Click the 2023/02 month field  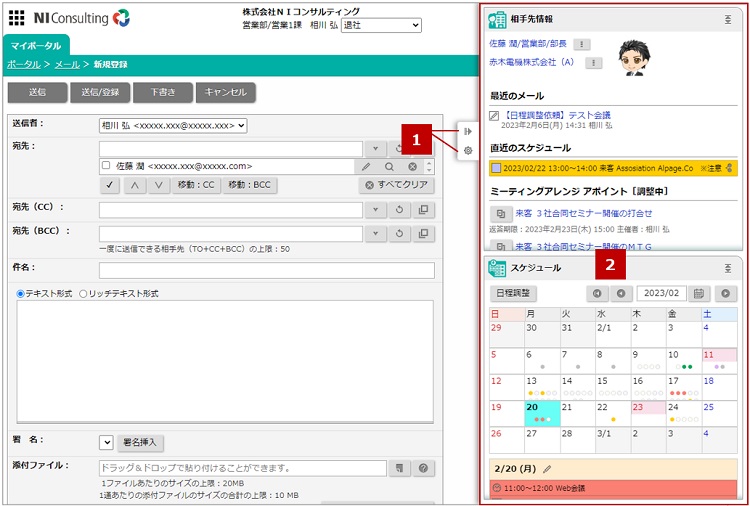point(661,293)
